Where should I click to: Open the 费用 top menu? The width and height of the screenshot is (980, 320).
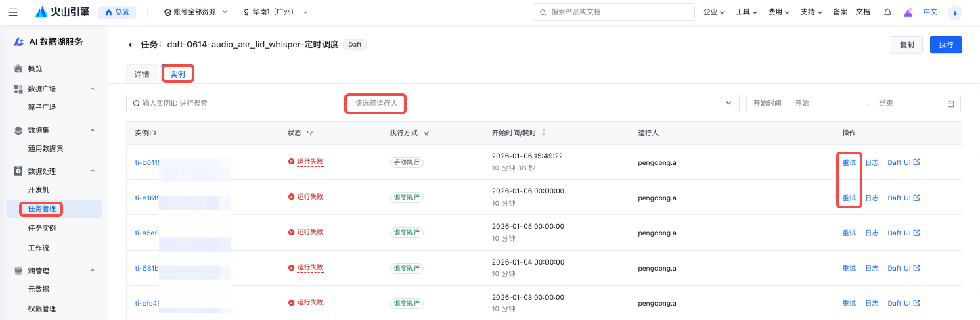pos(779,12)
